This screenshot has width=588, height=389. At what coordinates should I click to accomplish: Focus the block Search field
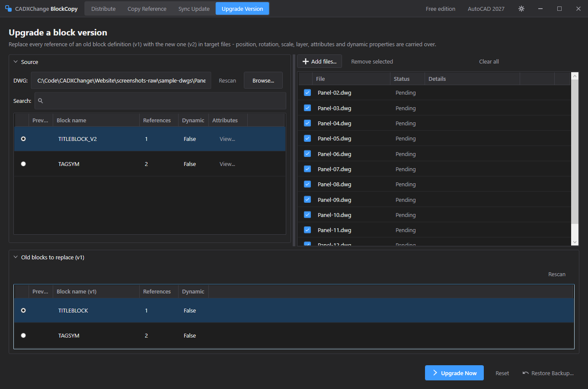click(x=160, y=101)
